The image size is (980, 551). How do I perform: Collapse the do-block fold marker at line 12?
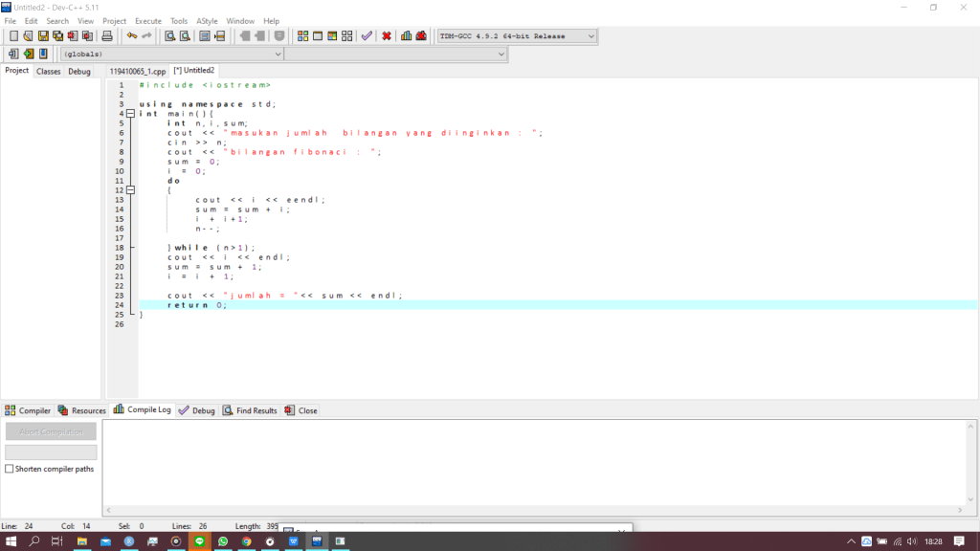[130, 190]
